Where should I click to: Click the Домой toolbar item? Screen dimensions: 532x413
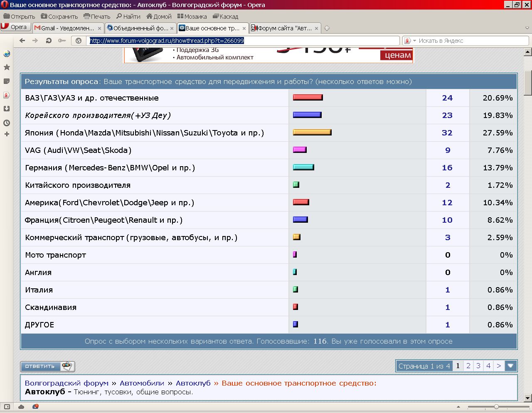[159, 17]
